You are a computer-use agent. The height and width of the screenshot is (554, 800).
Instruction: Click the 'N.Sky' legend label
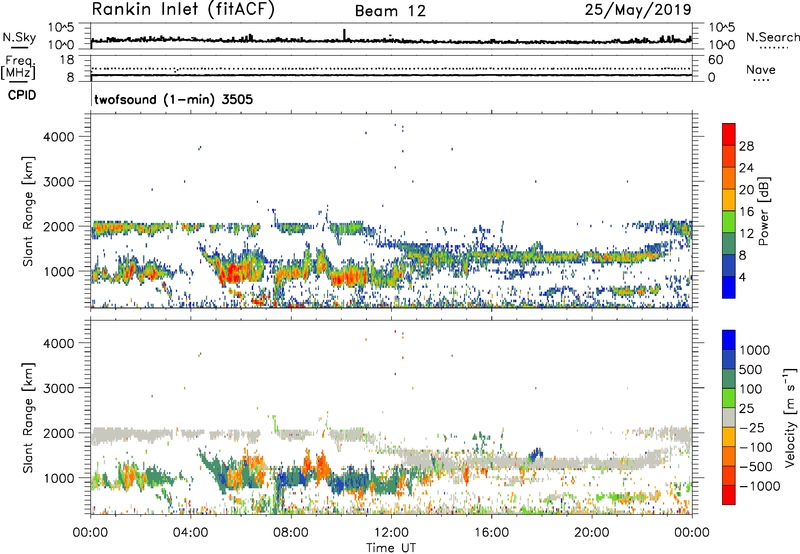19,37
